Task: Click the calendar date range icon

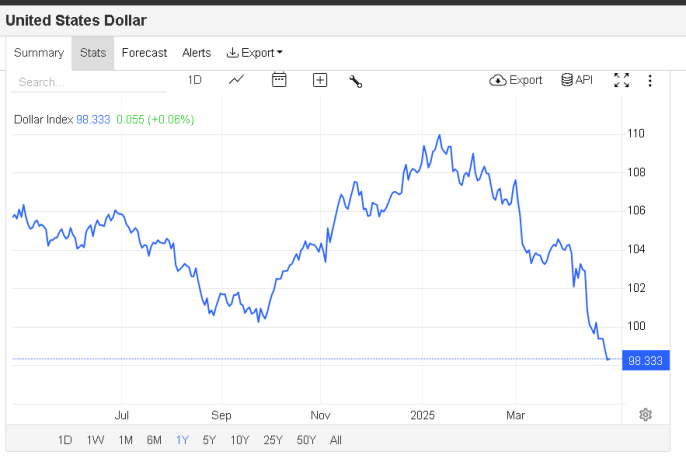Action: [x=279, y=80]
